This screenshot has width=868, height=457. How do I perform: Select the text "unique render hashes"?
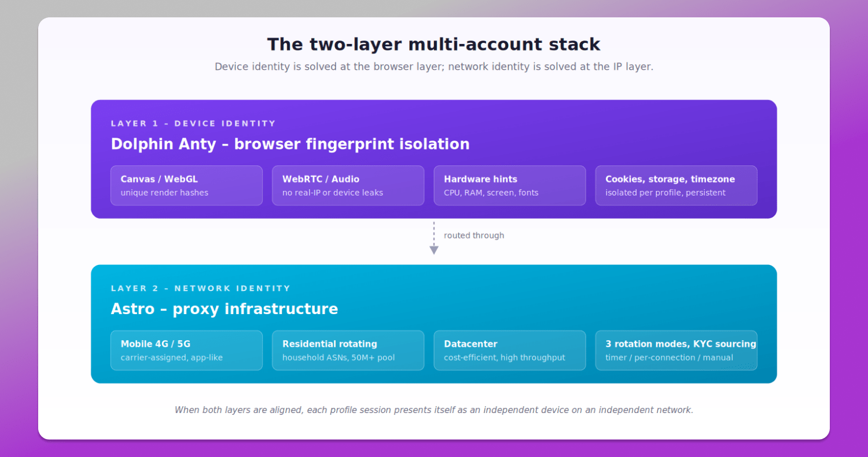click(x=164, y=193)
